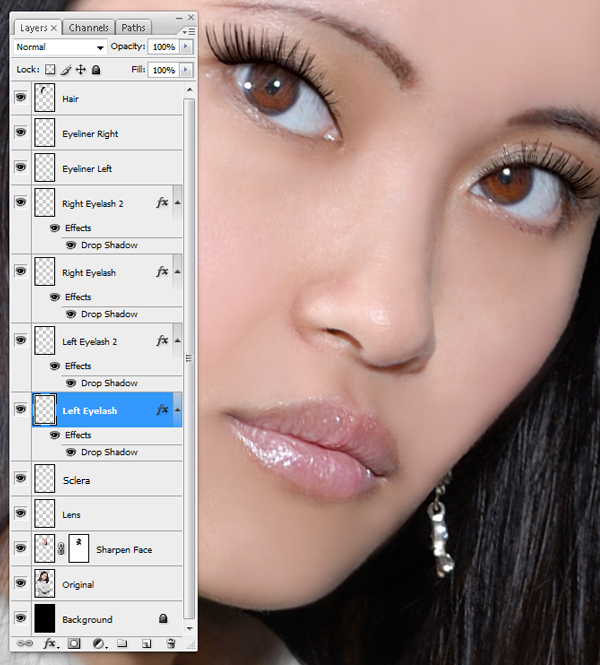Click scrollbar down arrow in Layers panel
The width and height of the screenshot is (600, 665).
pyautogui.click(x=190, y=629)
